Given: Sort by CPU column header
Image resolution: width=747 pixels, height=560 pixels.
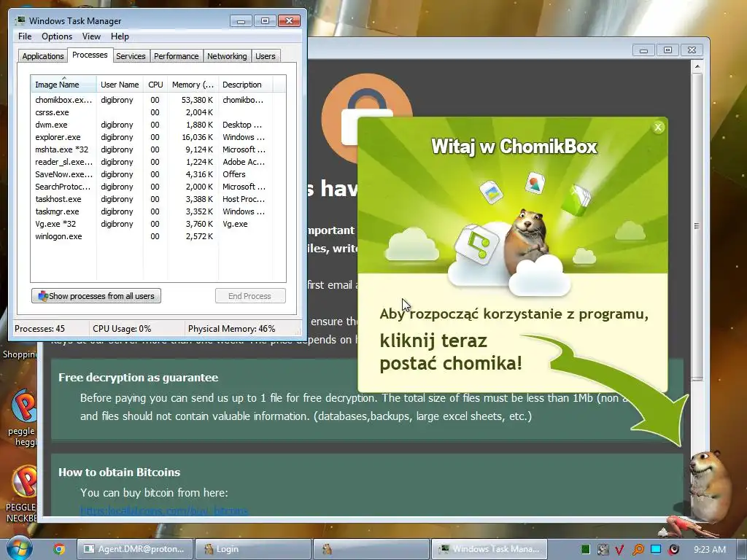Looking at the screenshot, I should [x=155, y=85].
